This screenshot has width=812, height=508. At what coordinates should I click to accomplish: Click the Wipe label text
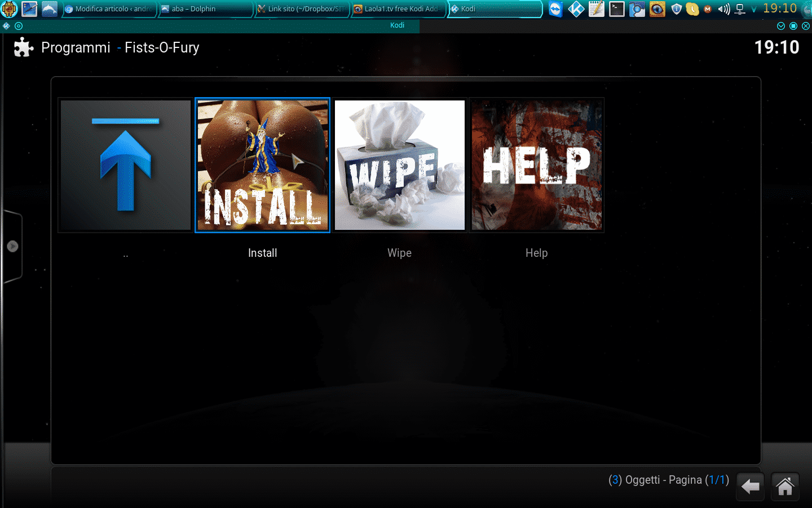point(399,253)
